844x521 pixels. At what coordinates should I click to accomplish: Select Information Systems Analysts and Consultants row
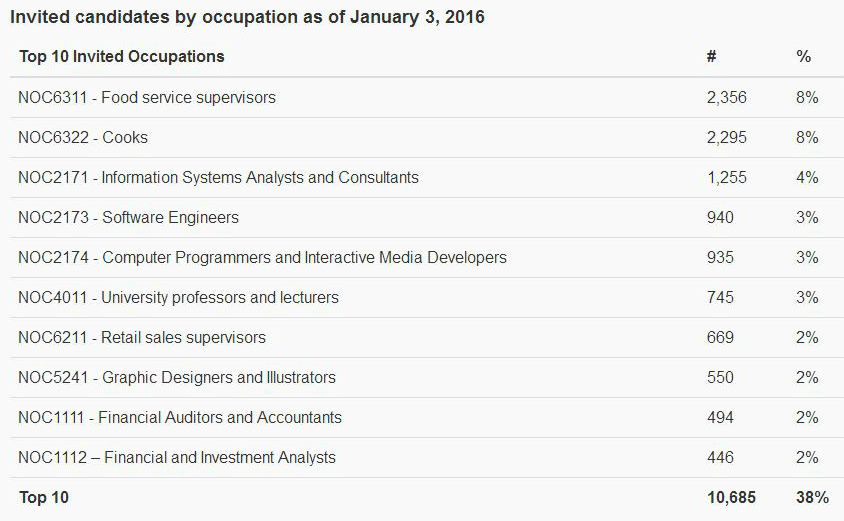218,178
